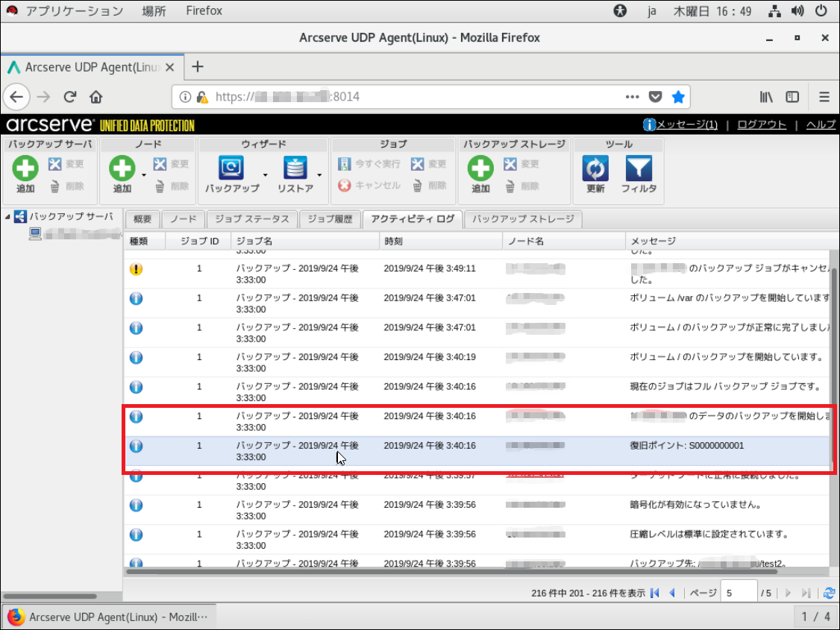Add backup storage with the green plus

pos(480,174)
